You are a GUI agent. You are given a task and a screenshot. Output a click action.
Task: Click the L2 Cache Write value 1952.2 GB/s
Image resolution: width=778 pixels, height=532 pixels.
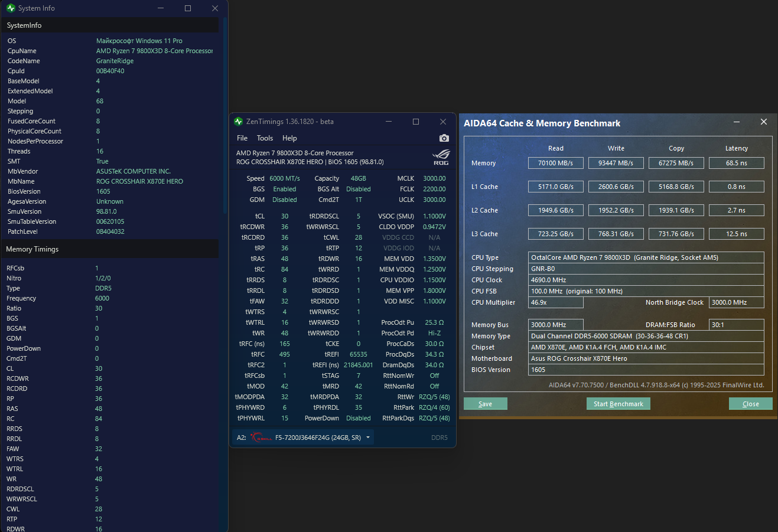click(x=616, y=210)
